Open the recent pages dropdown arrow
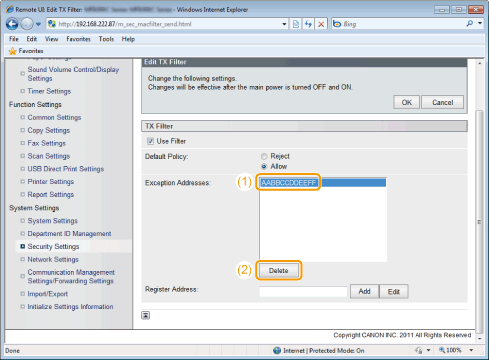Viewport: 489px width, 360px height. click(x=38, y=24)
